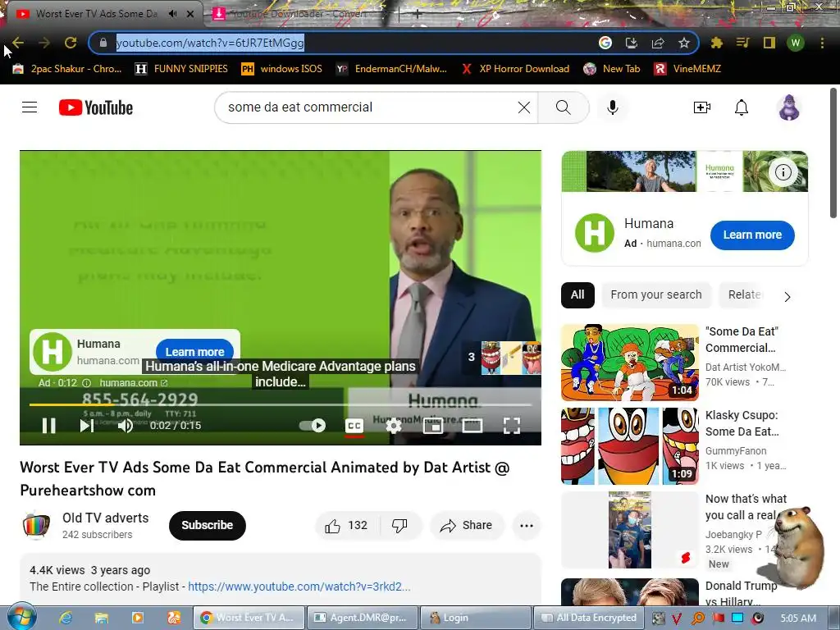Click Learn more in the sidebar Humana ad
Viewport: 840px width, 630px height.
coord(752,235)
